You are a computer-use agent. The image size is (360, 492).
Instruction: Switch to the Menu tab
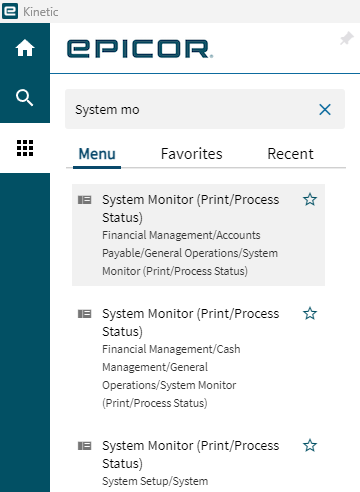tap(97, 154)
